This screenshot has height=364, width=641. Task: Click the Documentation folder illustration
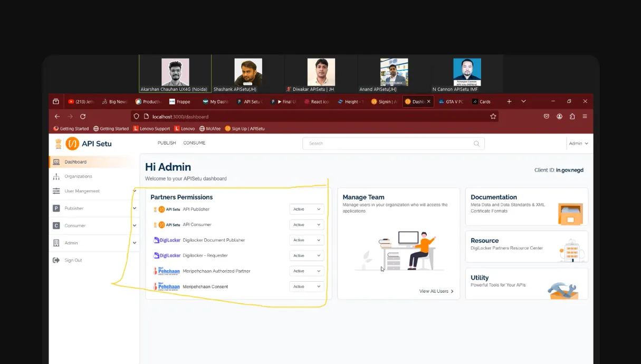click(x=570, y=214)
